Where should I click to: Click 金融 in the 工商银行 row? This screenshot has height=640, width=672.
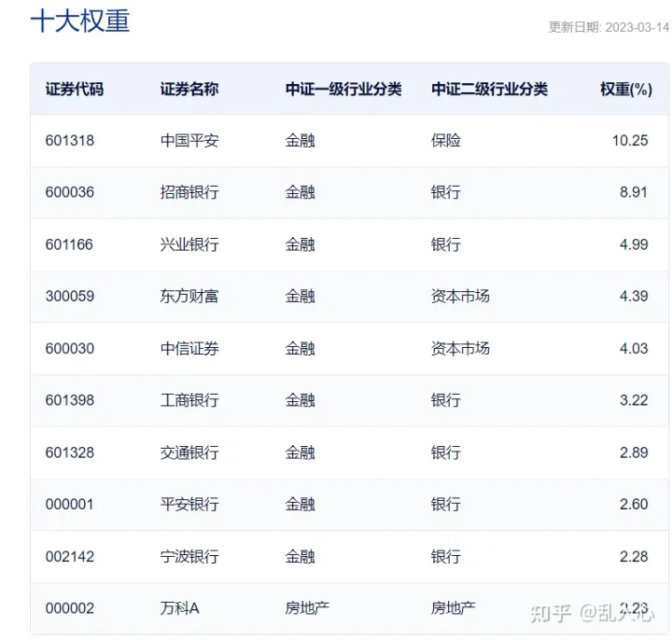coord(300,400)
